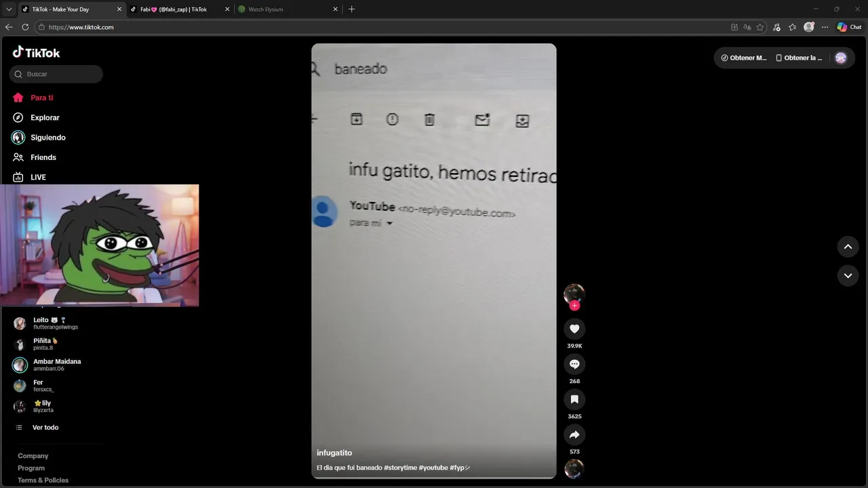Open the Para ti feed
The width and height of the screenshot is (868, 488).
click(42, 98)
